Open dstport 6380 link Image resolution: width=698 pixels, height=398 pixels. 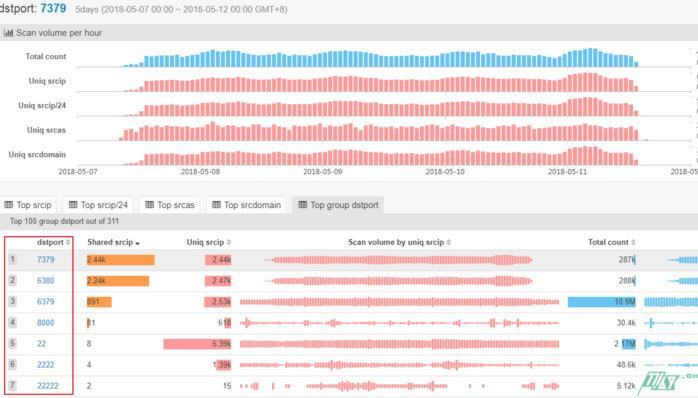45,280
